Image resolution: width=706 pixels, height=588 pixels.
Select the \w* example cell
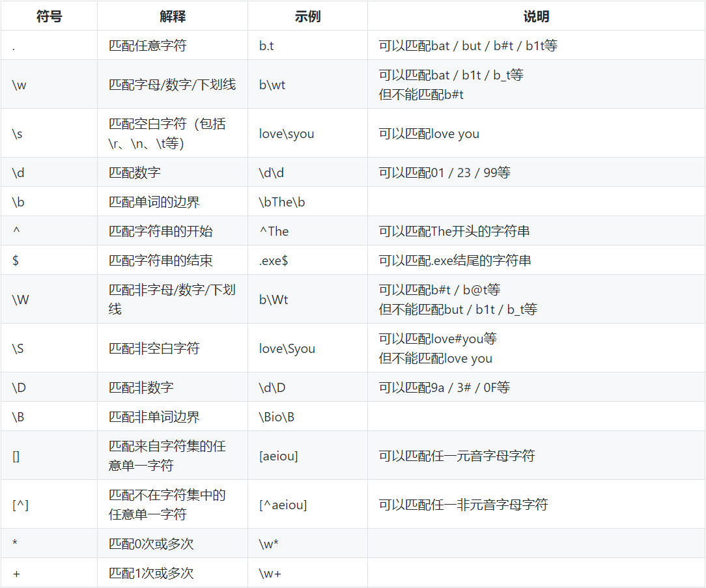pyautogui.click(x=270, y=544)
